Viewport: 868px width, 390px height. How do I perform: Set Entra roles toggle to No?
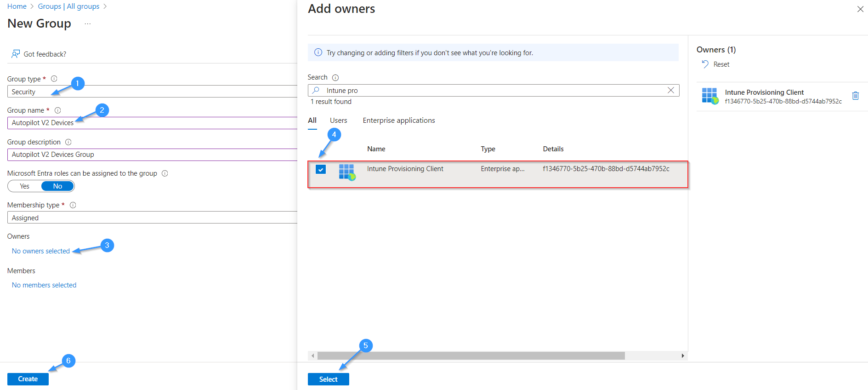tap(57, 186)
